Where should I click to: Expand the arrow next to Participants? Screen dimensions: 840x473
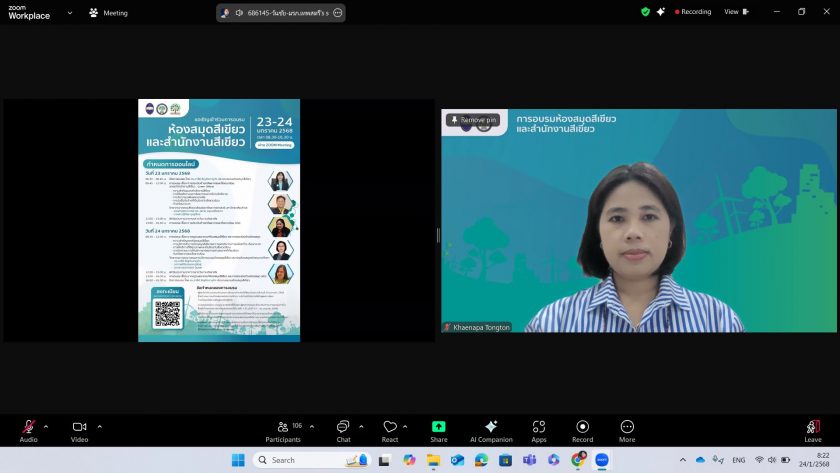(x=312, y=426)
